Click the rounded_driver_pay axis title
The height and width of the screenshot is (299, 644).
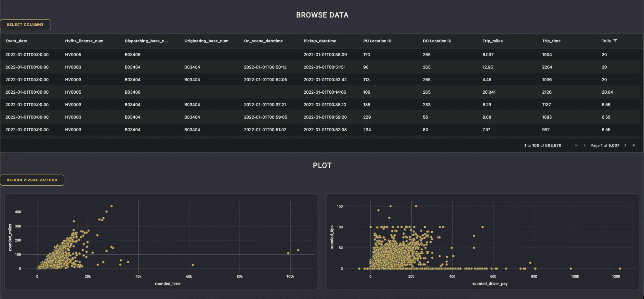[489, 284]
